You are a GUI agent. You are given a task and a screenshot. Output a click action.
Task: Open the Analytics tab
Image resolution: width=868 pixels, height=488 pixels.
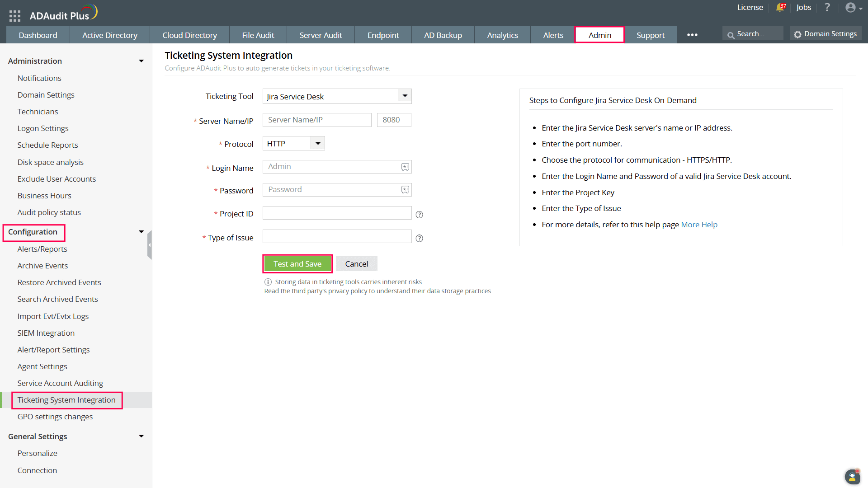[502, 35]
